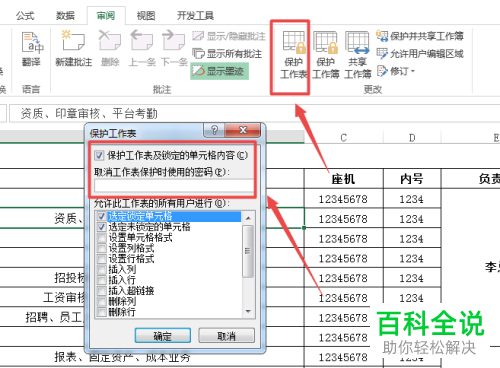Enable Delete rows (删除行) checkbox
Image resolution: width=500 pixels, height=368 pixels.
102,312
